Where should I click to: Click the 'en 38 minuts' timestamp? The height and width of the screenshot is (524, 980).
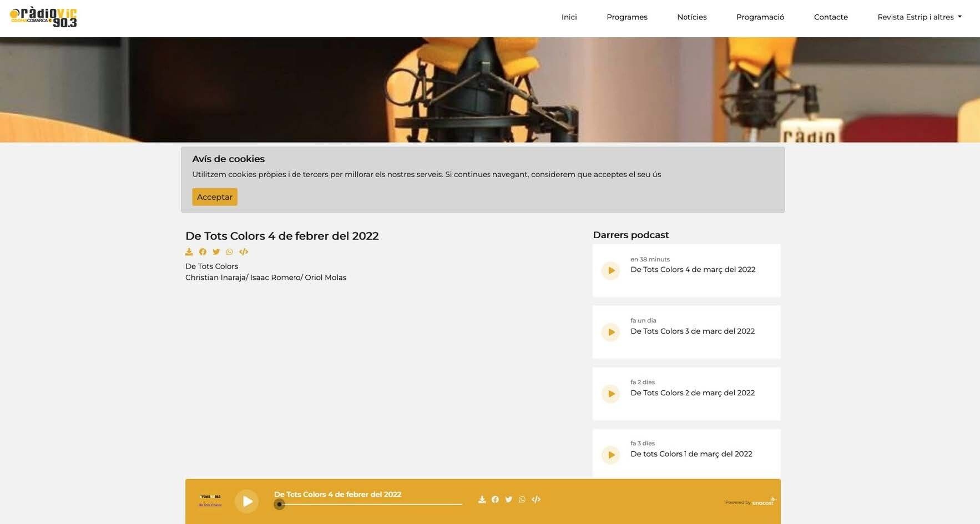tap(650, 259)
